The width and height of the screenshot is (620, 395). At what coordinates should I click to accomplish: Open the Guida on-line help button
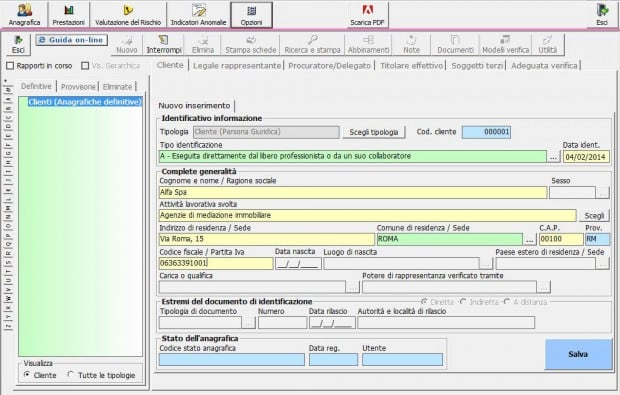pos(72,40)
